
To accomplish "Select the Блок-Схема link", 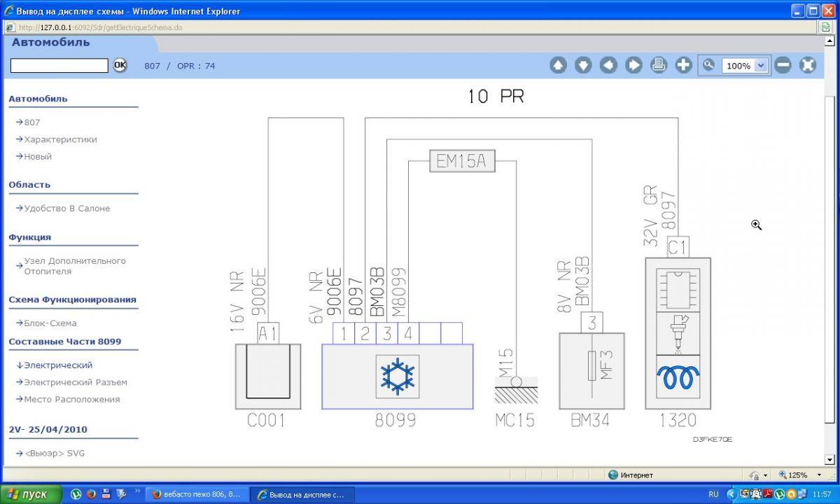I will pyautogui.click(x=50, y=323).
